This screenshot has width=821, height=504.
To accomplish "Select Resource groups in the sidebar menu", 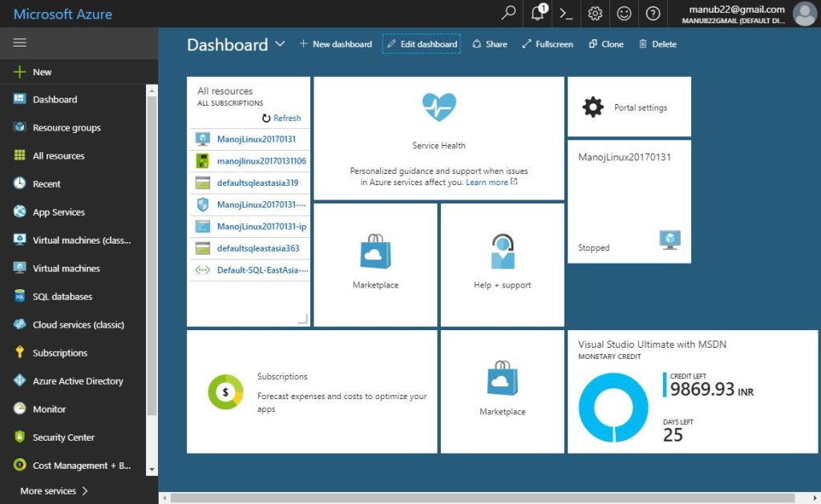I will point(20,127).
